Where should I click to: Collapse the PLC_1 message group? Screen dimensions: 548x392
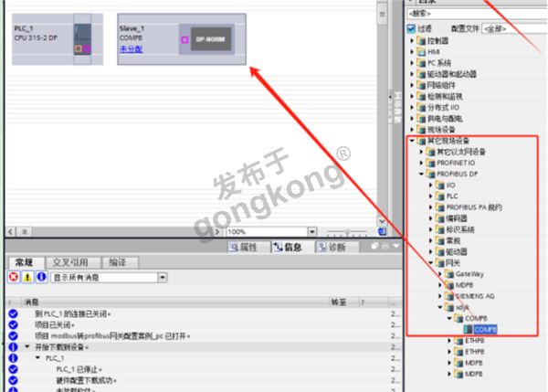pyautogui.click(x=37, y=358)
